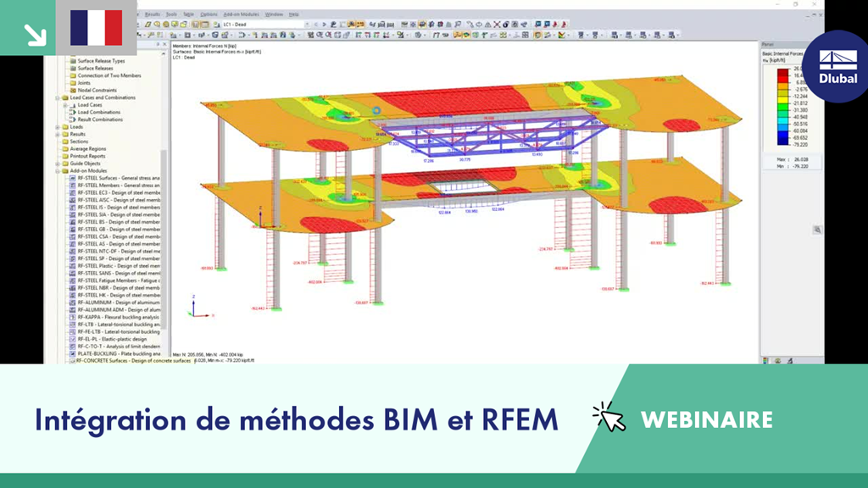868x488 pixels.
Task: Open RF-STEEL Fatigue Members module
Action: (x=119, y=280)
